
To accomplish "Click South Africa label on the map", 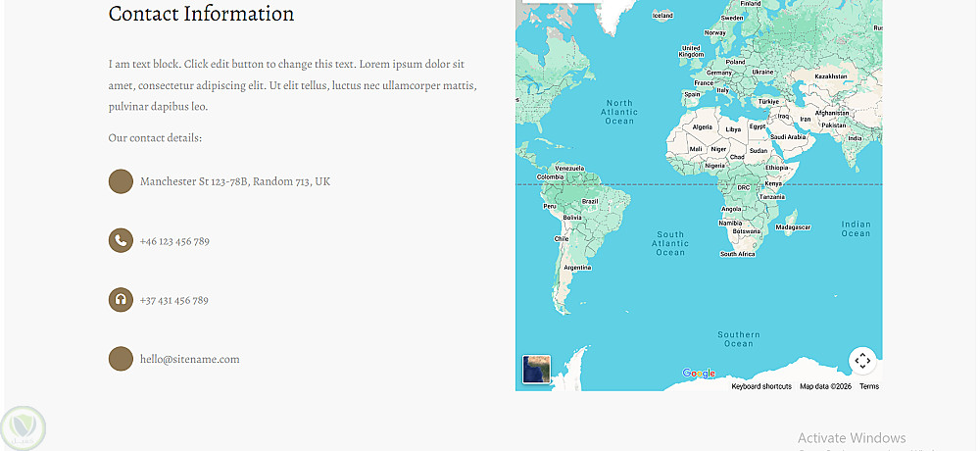I will pyautogui.click(x=738, y=254).
